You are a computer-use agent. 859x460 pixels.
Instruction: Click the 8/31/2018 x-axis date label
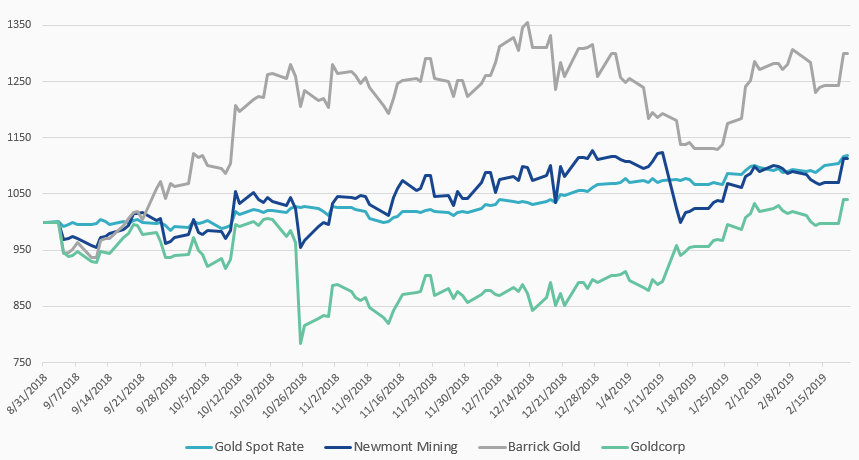[x=25, y=396]
